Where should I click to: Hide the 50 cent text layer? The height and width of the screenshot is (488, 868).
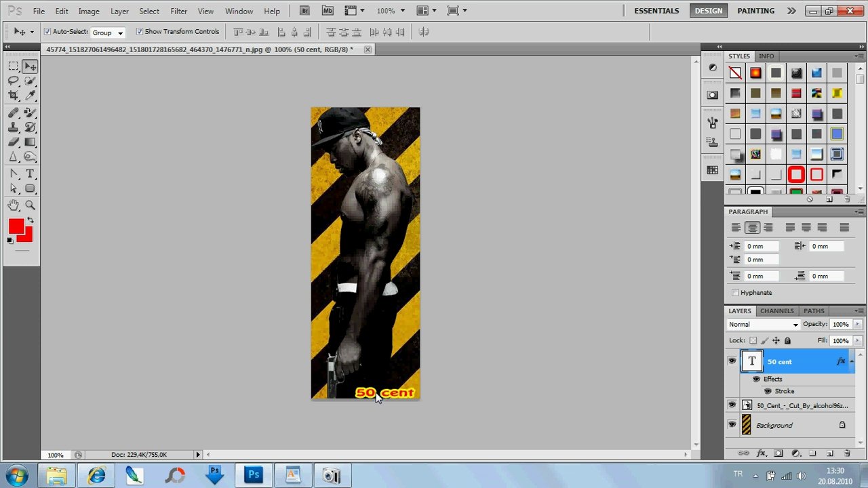[732, 361]
